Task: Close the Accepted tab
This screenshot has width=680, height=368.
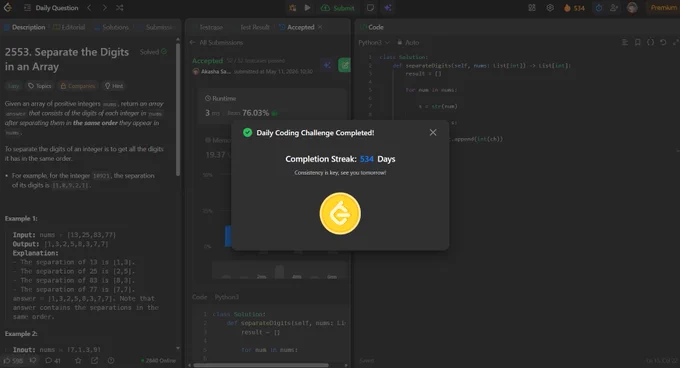Action: 320,27
